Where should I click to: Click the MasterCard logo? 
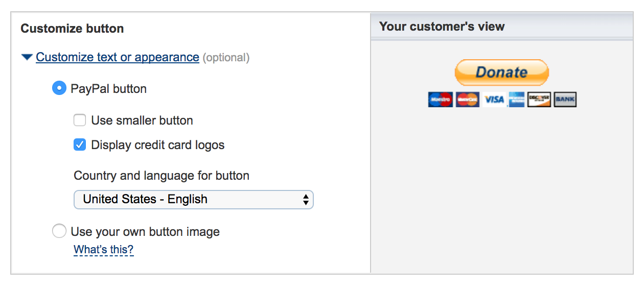[x=467, y=100]
